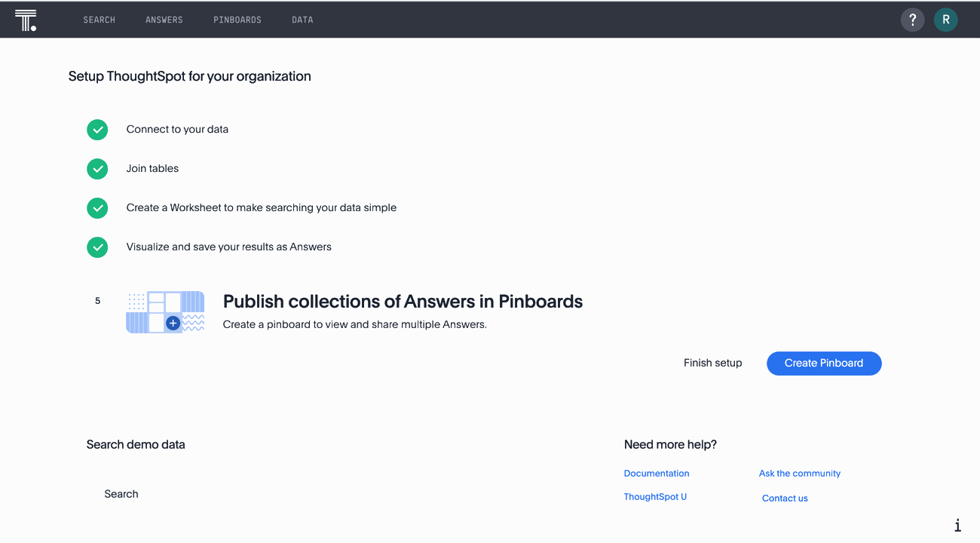Screen dimensions: 980x543
Task: Click the green check beside Visualize and save
Action: (97, 247)
